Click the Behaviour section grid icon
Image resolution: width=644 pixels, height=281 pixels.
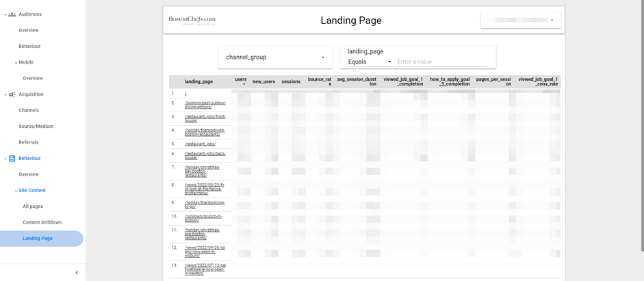pos(12,159)
